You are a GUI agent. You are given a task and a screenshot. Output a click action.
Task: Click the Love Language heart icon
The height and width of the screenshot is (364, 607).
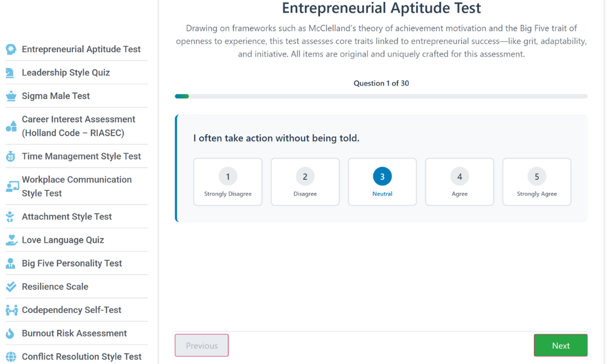coord(10,240)
